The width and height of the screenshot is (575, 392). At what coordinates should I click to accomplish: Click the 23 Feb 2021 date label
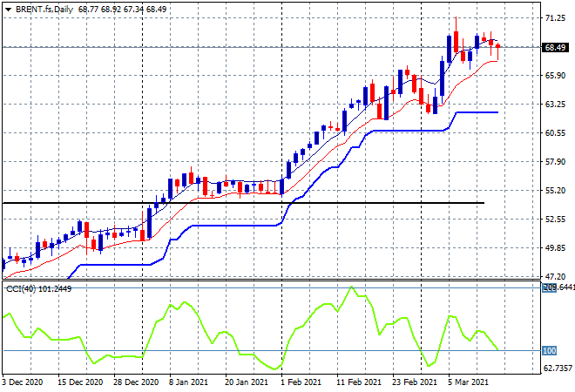pos(415,382)
